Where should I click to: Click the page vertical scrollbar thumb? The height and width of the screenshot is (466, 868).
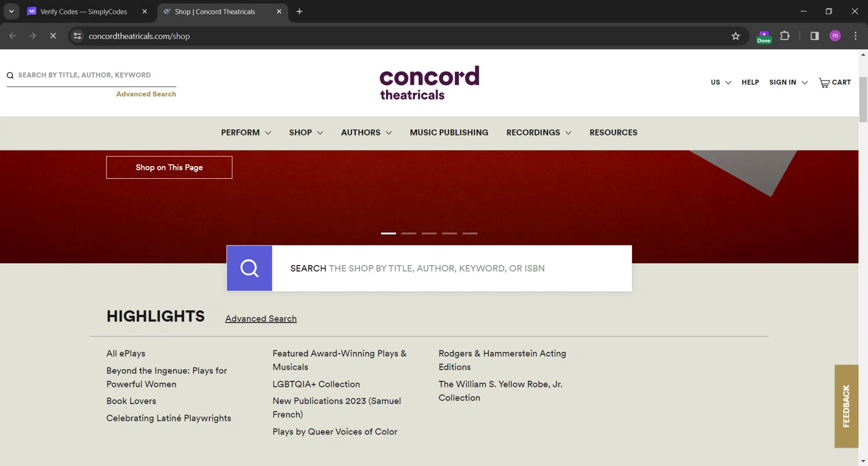[x=863, y=100]
